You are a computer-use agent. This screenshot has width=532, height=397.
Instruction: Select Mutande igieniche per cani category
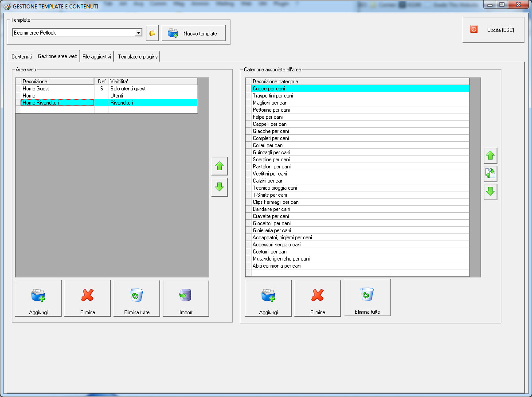(360, 259)
